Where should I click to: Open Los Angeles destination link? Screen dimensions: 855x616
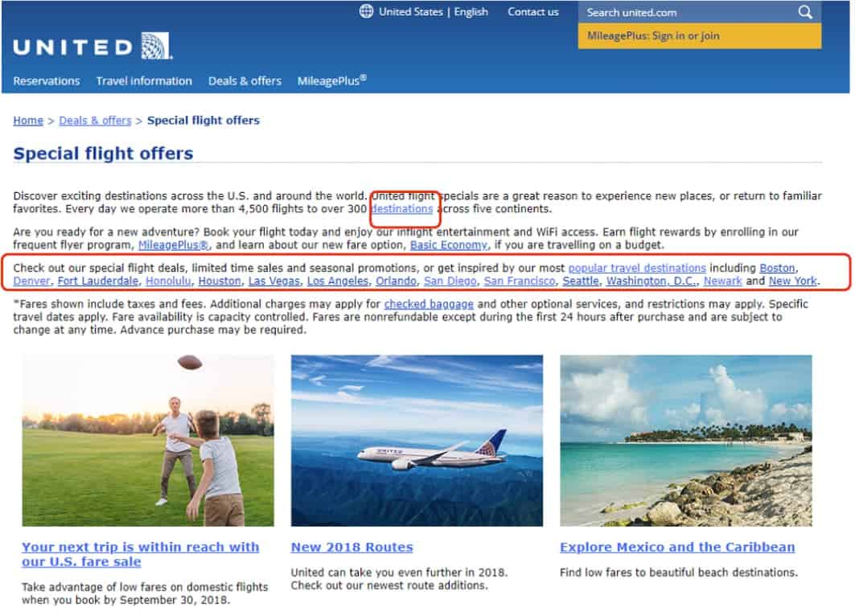(x=338, y=281)
